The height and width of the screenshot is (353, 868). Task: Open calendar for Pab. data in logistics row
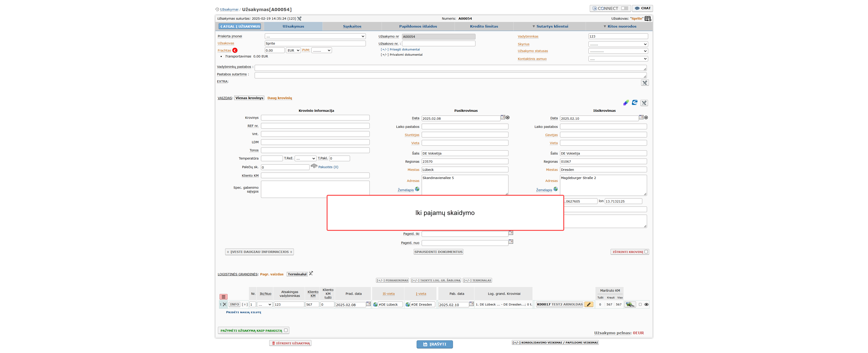(471, 304)
